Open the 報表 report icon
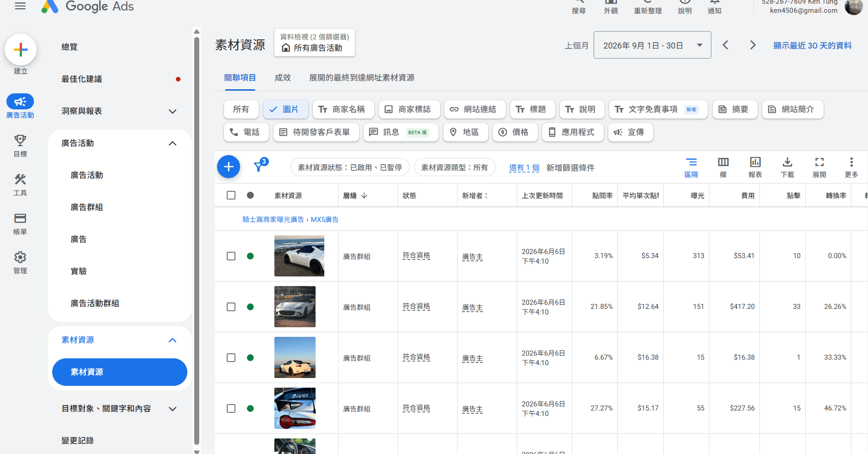The height and width of the screenshot is (454, 868). [755, 168]
